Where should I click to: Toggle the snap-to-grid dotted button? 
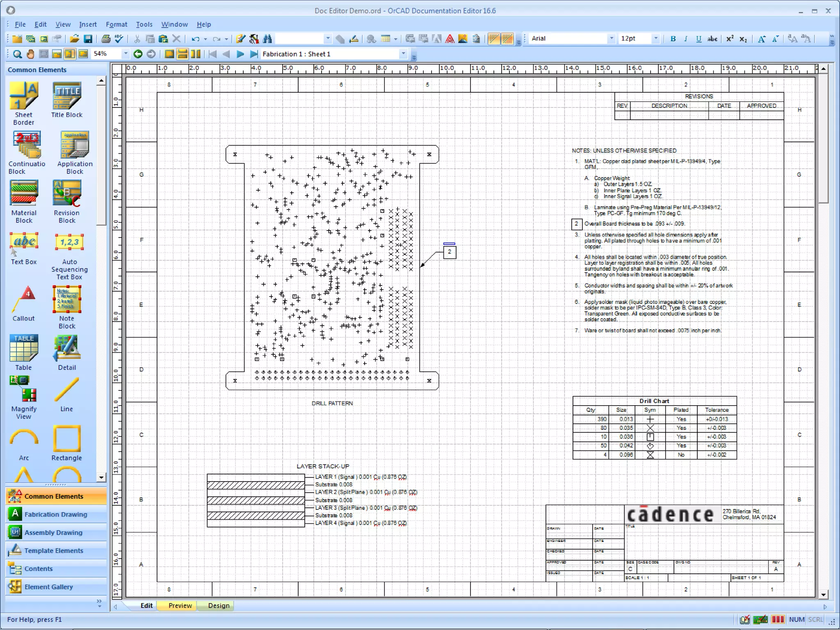507,39
